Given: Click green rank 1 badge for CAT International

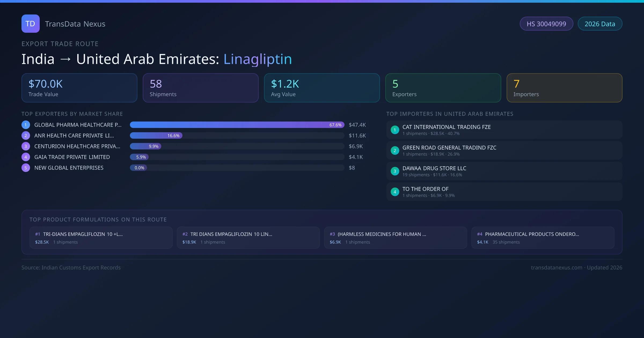Looking at the screenshot, I should coord(395,130).
